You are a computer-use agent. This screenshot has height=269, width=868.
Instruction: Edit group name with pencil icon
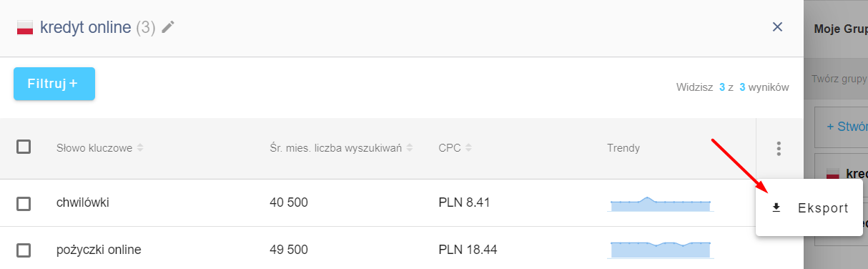[x=168, y=27]
